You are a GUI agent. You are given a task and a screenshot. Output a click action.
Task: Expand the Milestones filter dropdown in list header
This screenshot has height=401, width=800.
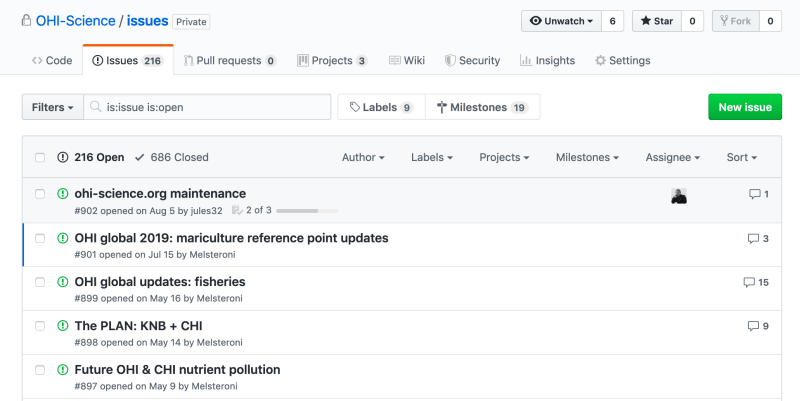click(587, 157)
